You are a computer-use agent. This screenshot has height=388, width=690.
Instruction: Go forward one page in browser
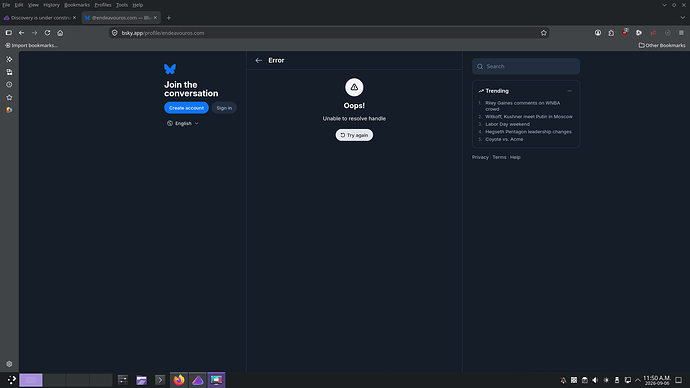tap(34, 33)
